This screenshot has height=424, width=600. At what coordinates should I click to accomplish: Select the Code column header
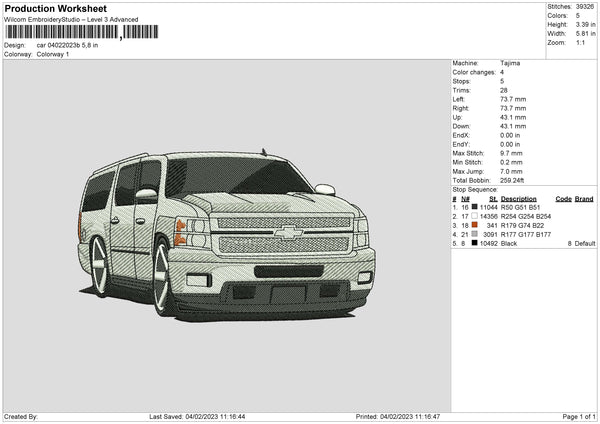pos(563,198)
